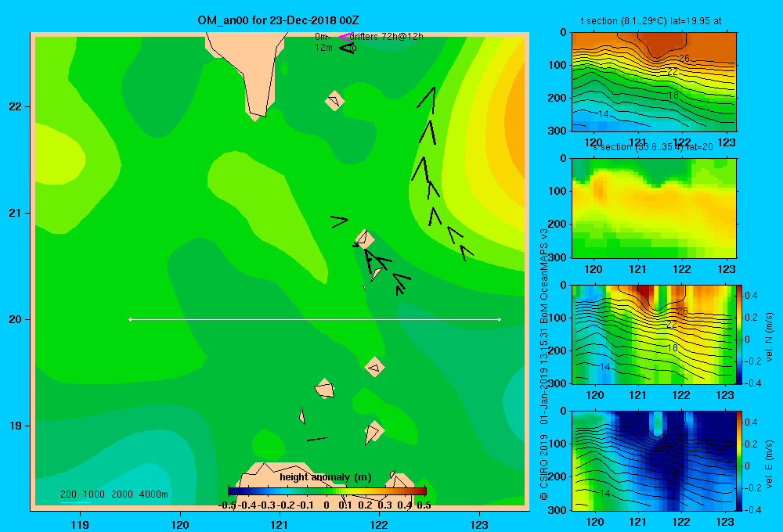Click the white section line at latitude 20

(315, 319)
